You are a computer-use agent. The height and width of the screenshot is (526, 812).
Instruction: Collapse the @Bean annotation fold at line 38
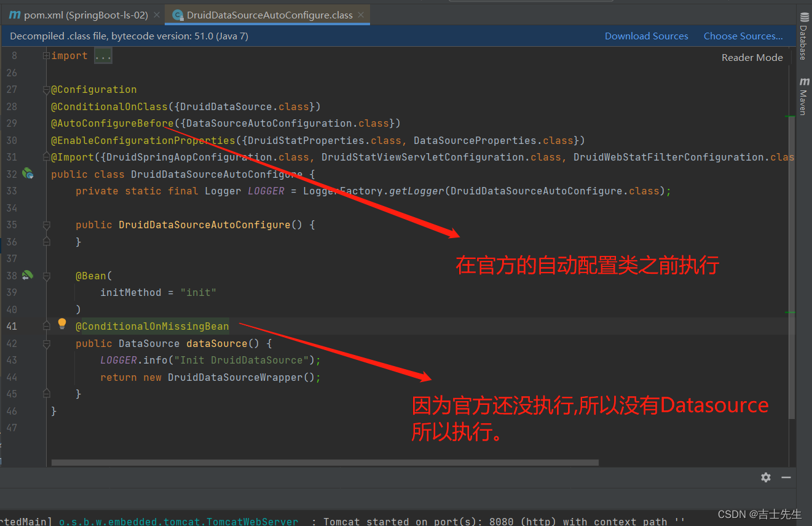(x=46, y=277)
